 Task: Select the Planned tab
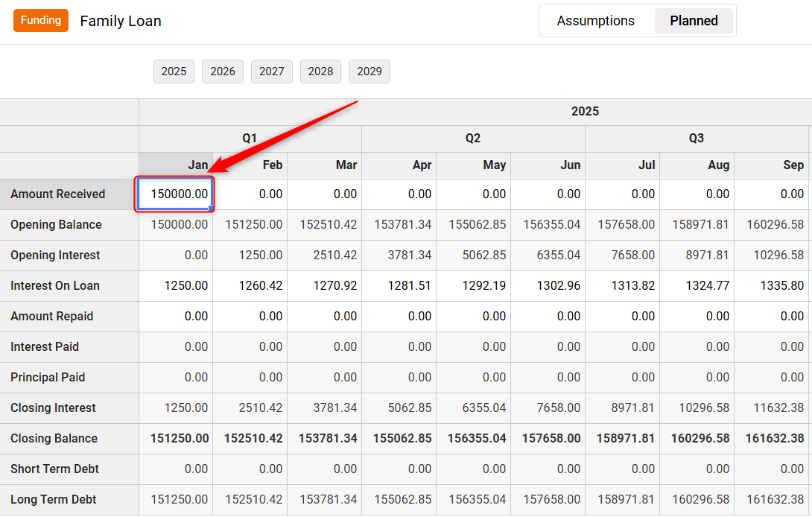(x=694, y=21)
